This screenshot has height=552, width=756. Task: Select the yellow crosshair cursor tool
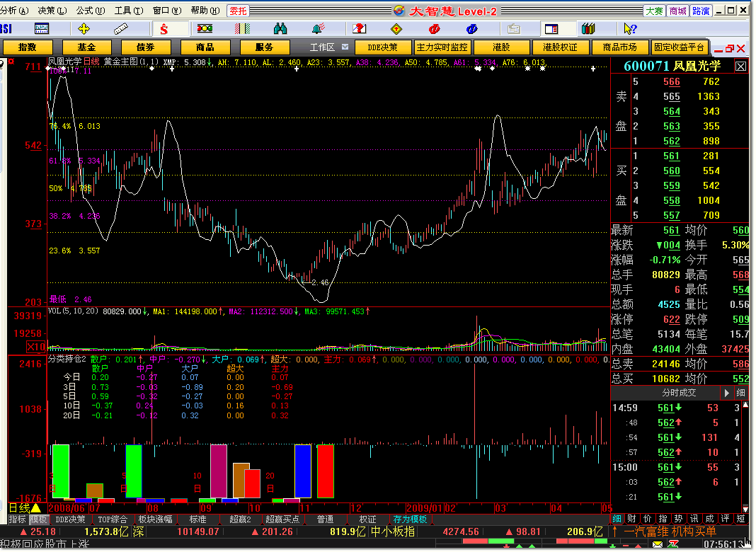[x=84, y=29]
